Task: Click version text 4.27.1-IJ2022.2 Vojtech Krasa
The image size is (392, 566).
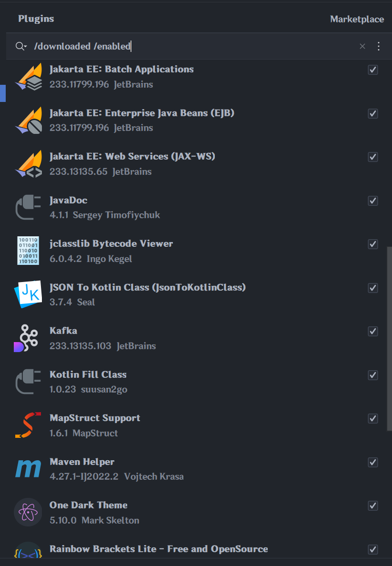Action: point(117,476)
